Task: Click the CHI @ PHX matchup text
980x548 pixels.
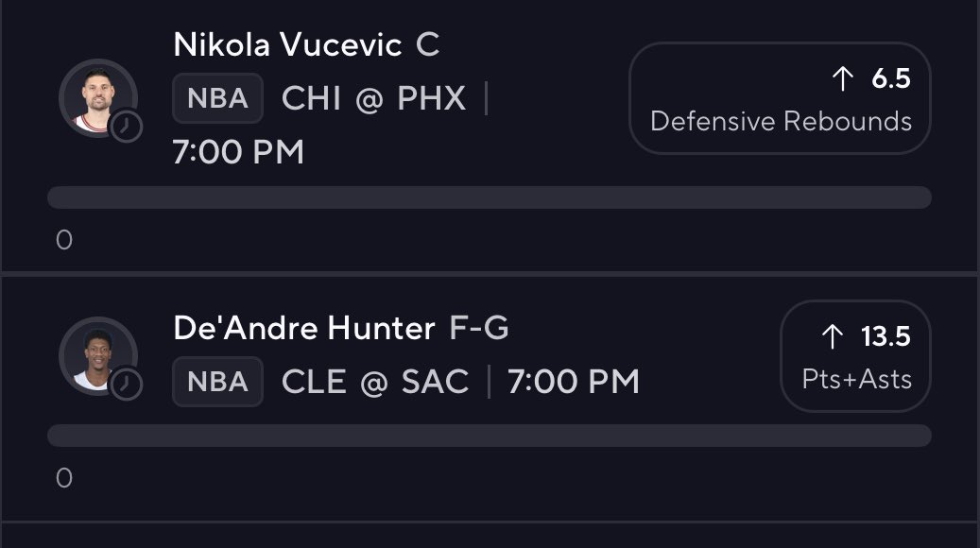Action: click(x=373, y=98)
